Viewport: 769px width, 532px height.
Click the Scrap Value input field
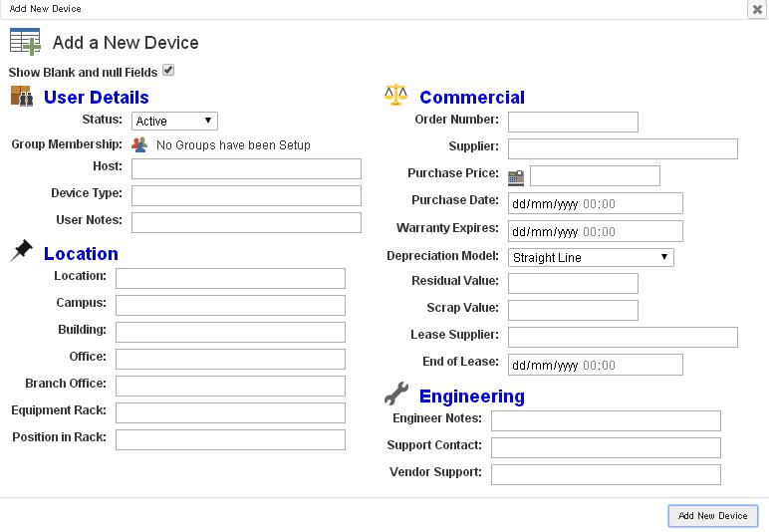click(573, 311)
